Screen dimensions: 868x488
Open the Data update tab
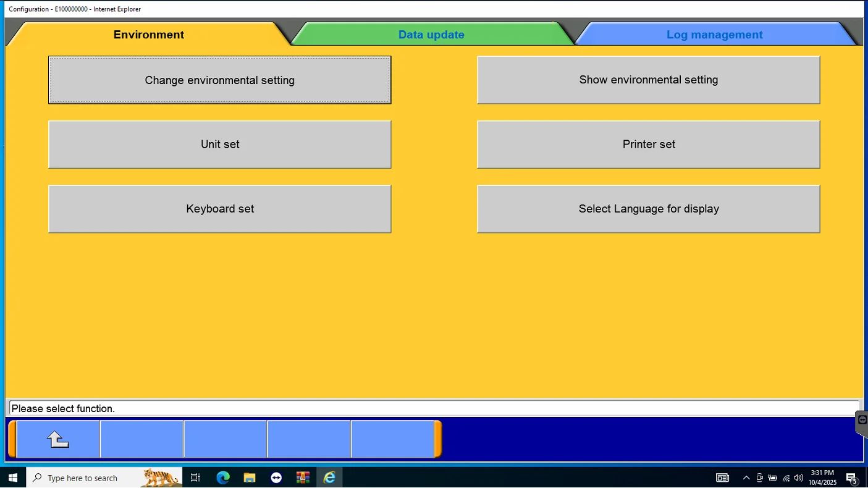[x=431, y=35]
